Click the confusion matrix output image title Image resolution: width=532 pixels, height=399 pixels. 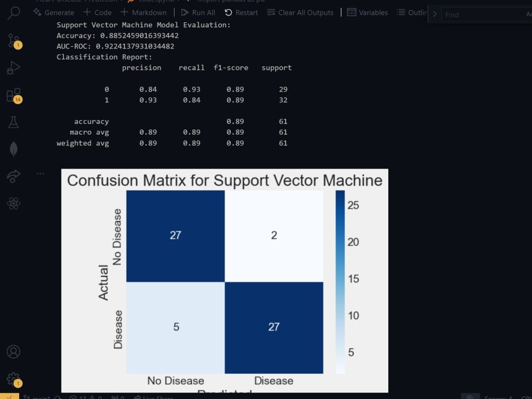click(225, 180)
